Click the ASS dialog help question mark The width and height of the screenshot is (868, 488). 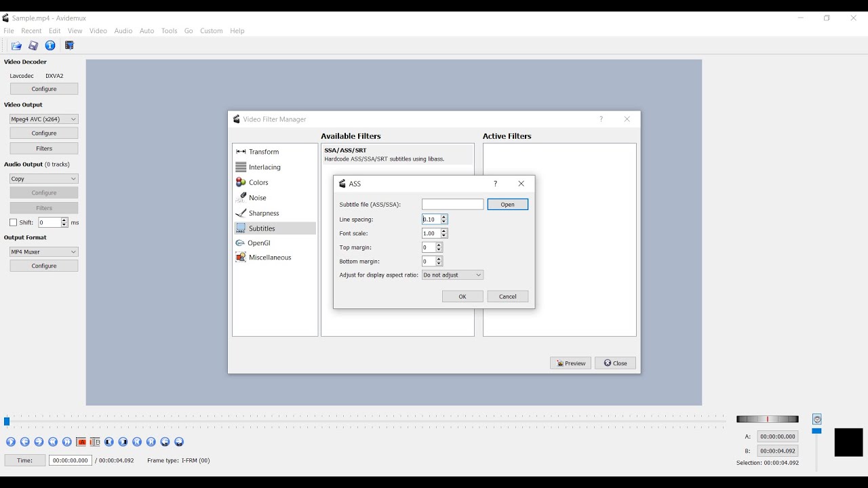tap(495, 184)
